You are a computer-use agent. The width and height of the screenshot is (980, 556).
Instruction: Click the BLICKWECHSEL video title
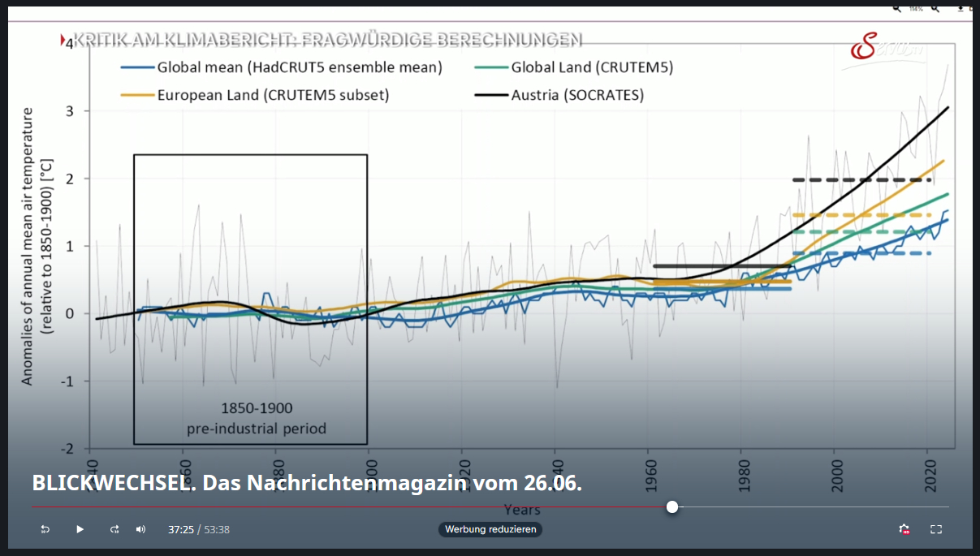click(x=307, y=483)
